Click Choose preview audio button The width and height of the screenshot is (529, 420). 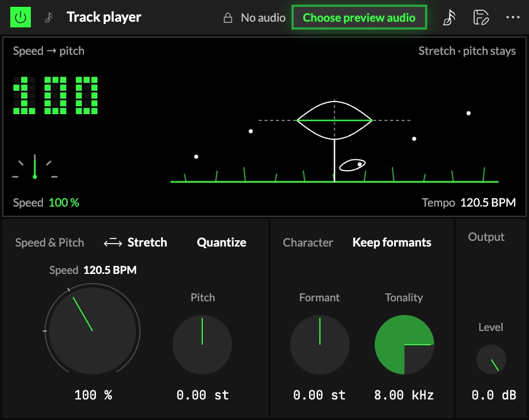pyautogui.click(x=359, y=18)
